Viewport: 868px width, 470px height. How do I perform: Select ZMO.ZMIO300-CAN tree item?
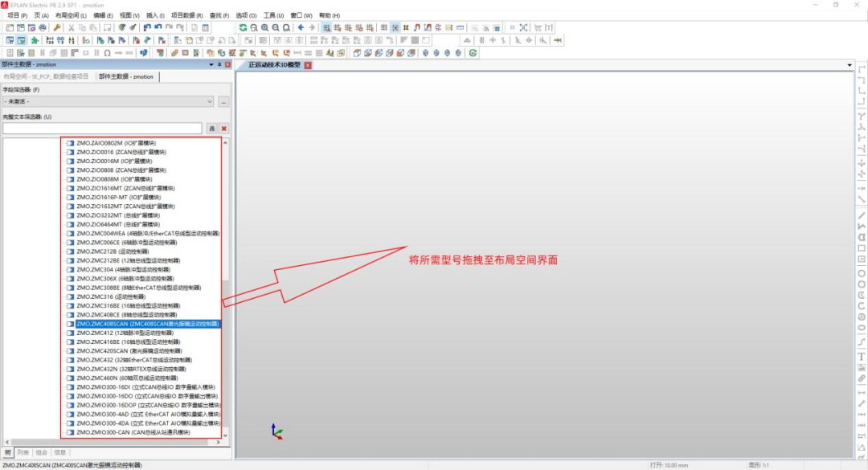[x=133, y=432]
